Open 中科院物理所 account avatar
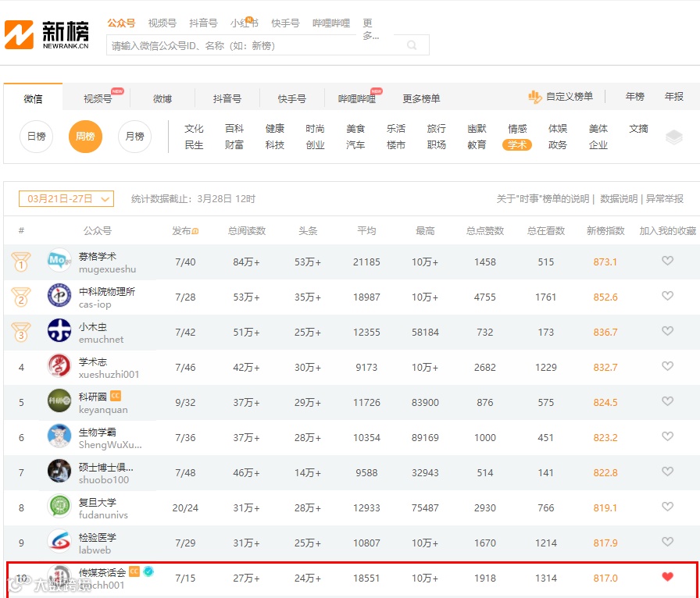Screen dimensions: 700x598 (x=59, y=295)
